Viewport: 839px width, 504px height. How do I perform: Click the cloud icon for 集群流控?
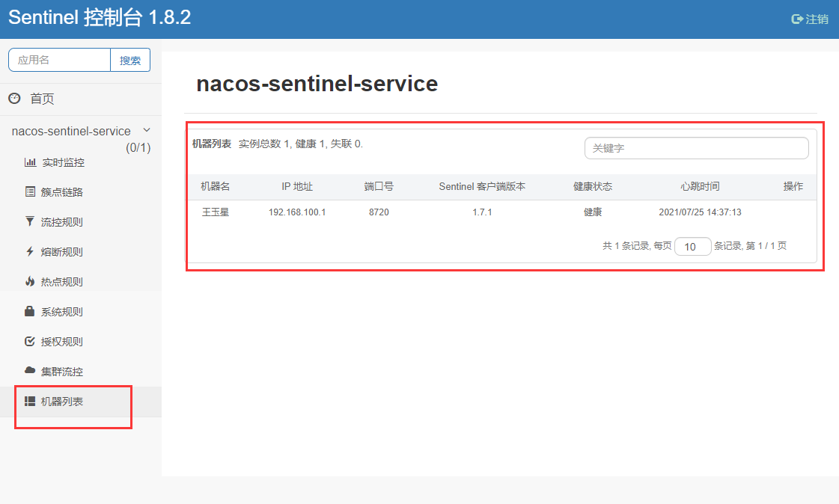(x=30, y=370)
